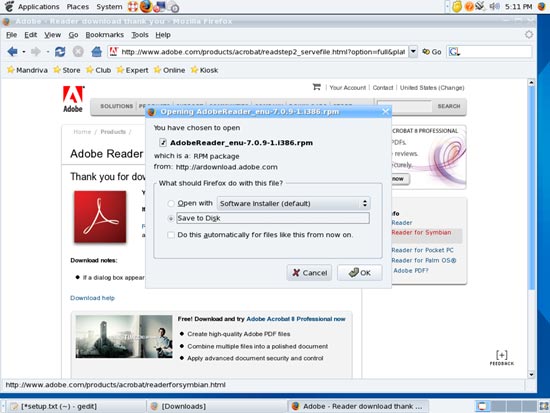Viewport: 550px width, 413px height.
Task: Click the SOLUTIONS navigation tab
Action: [x=116, y=106]
